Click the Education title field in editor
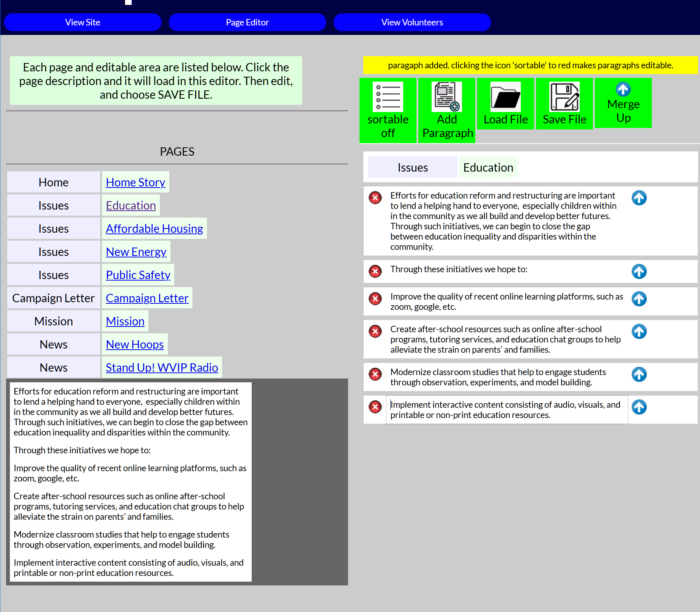Screen dimensions: 700x612 pos(488,167)
